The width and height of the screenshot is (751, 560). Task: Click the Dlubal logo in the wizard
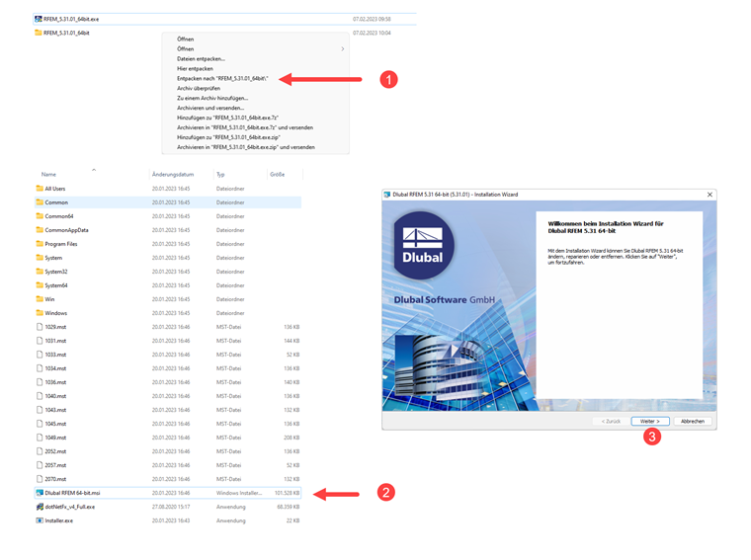pos(423,246)
